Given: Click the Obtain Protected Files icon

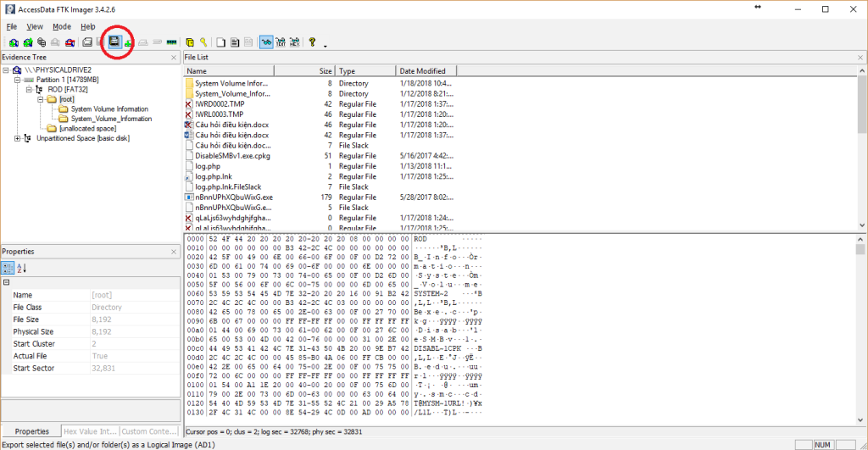Looking at the screenshot, I should point(190,42).
